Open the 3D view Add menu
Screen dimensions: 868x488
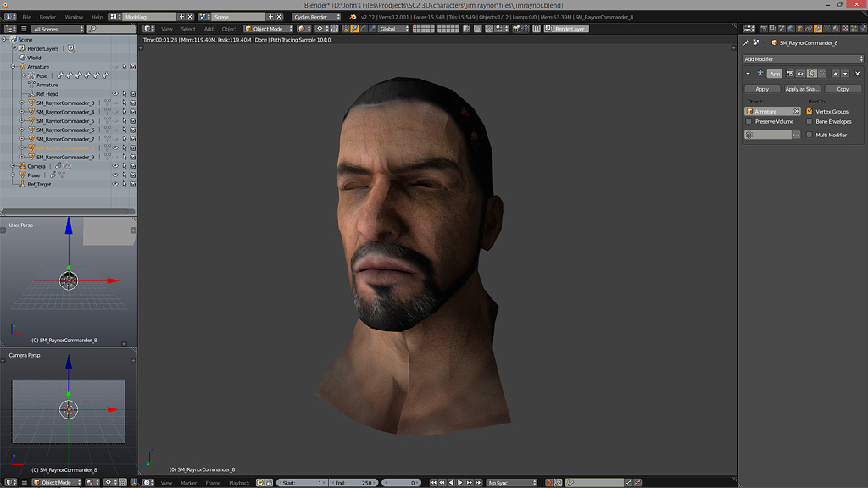[x=209, y=29]
